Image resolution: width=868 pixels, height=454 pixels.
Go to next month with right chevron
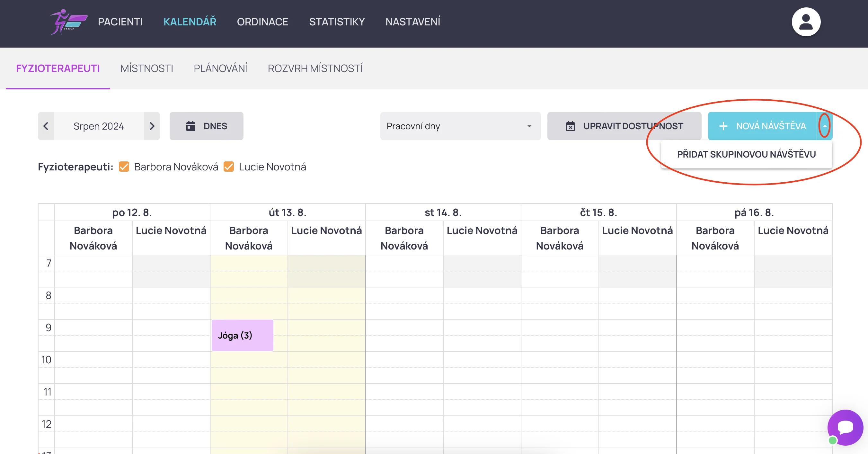point(152,126)
